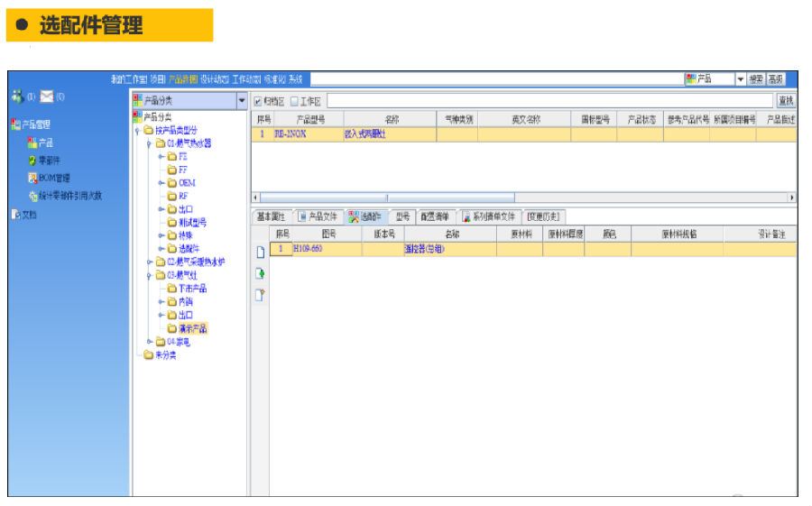Open BOM管理 in the sidebar
This screenshot has height=506, width=812.
53,178
